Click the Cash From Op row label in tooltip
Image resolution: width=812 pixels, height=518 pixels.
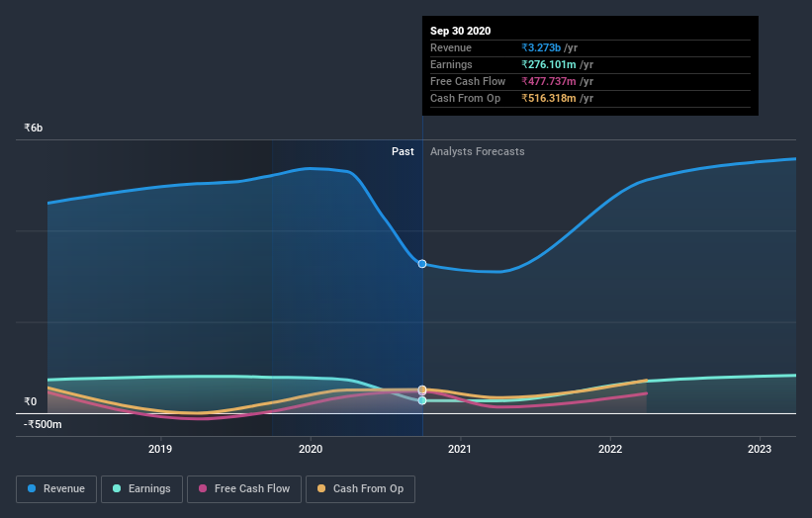click(x=465, y=98)
